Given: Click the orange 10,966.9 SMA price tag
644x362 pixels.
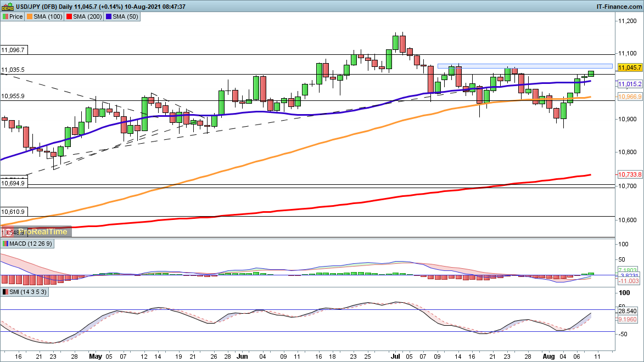Looking at the screenshot, I should click(x=630, y=97).
